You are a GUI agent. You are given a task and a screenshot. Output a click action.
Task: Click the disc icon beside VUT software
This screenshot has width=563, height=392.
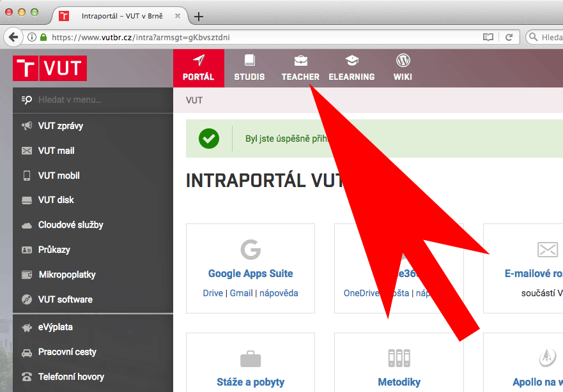point(27,299)
